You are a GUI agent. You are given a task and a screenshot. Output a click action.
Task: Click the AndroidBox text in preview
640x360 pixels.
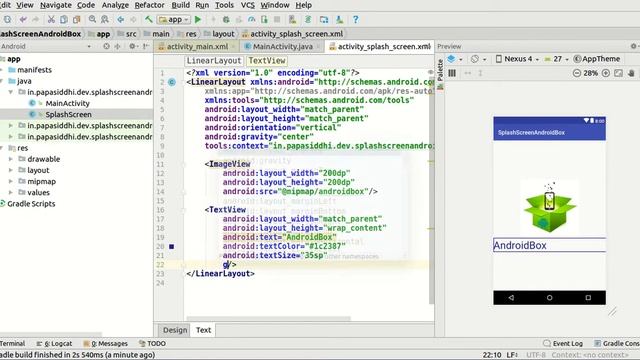pos(520,245)
